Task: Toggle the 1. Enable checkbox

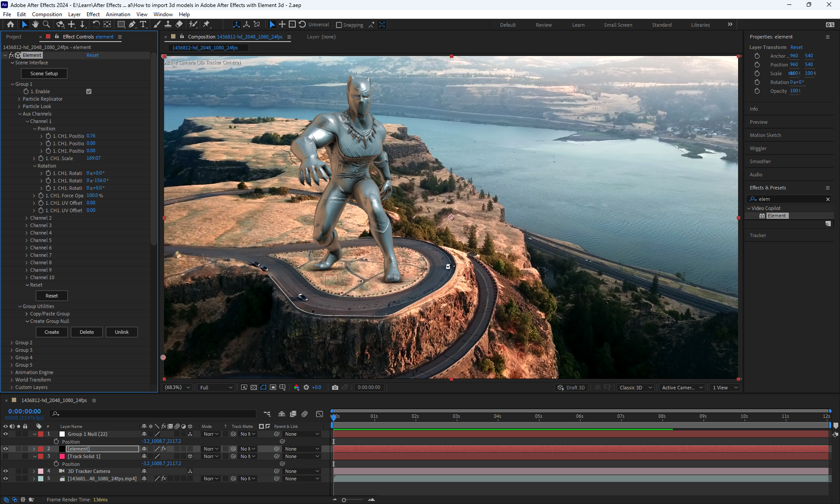Action: 89,91
